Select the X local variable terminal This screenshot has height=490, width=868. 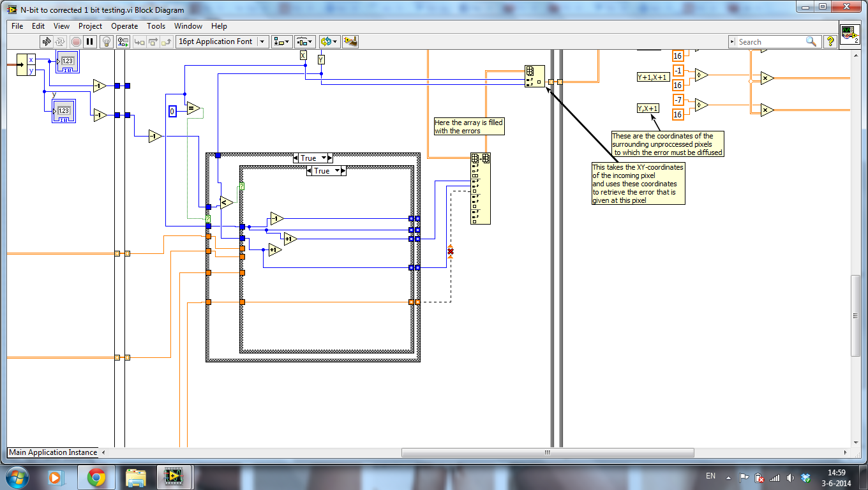(x=304, y=56)
